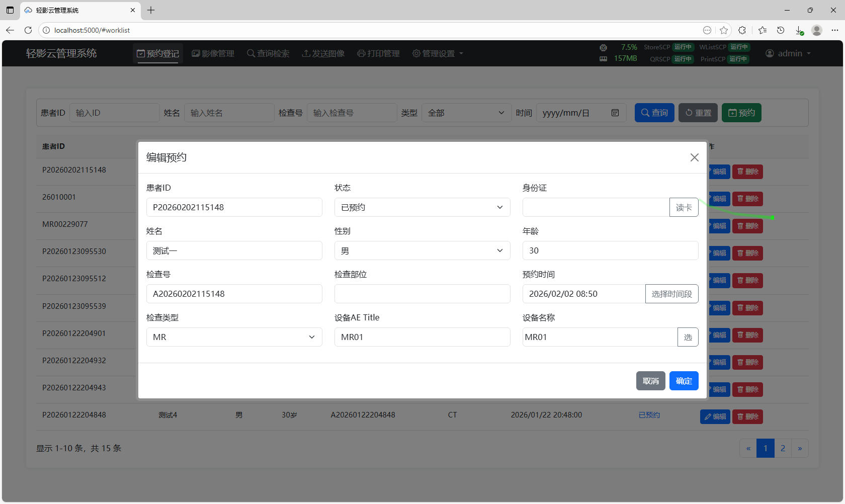Expand the 性别 gender dropdown
Viewport: 845px width, 504px height.
[422, 250]
